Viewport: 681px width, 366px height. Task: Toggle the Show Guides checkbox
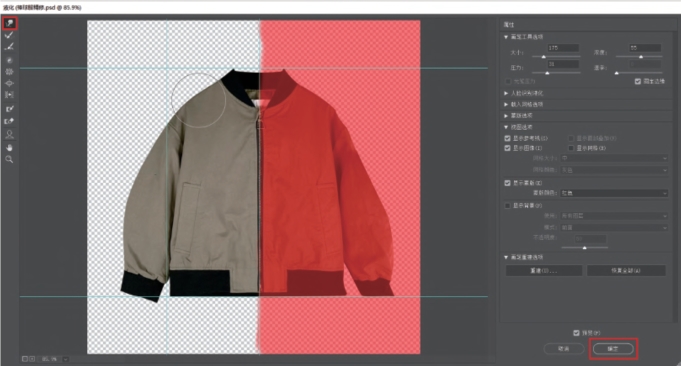coord(507,138)
